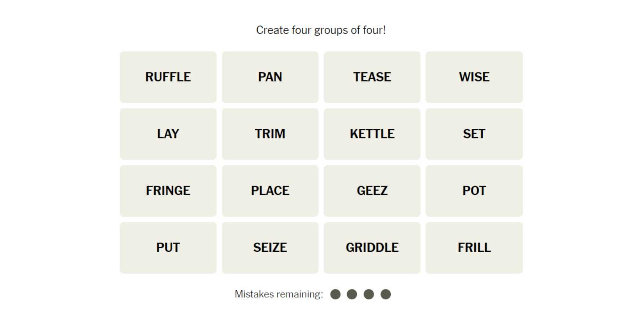Select the SET tile
The image size is (644, 322).
click(x=474, y=134)
